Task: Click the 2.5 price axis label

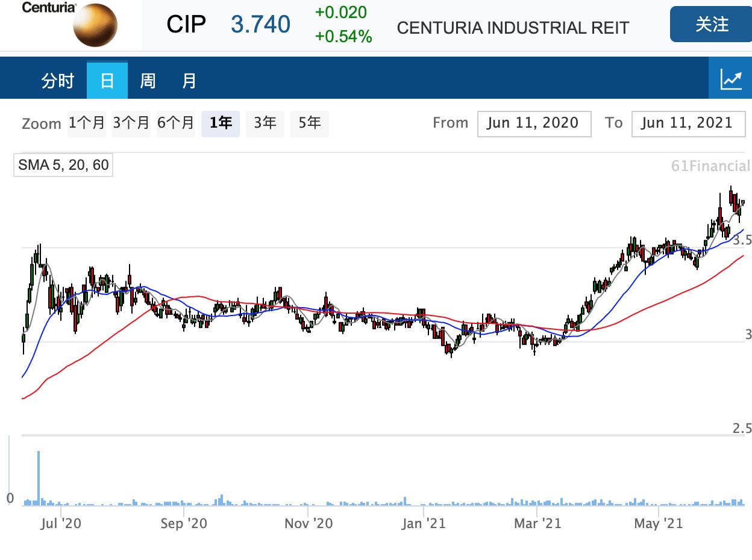Action: [742, 429]
